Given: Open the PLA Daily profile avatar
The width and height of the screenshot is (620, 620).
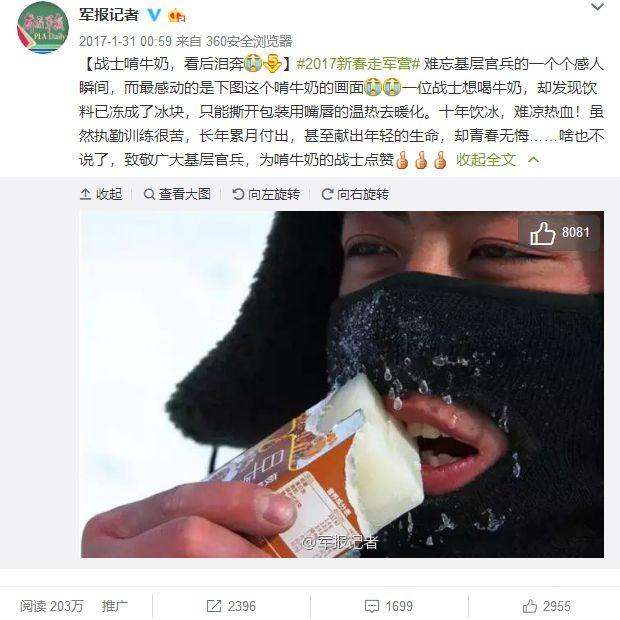Looking at the screenshot, I should pyautogui.click(x=43, y=27).
